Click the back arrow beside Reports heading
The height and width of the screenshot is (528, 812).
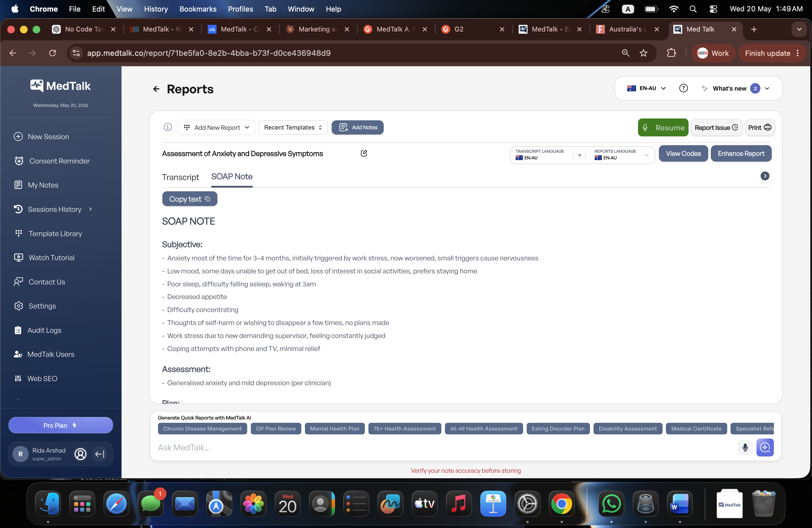[x=156, y=89]
